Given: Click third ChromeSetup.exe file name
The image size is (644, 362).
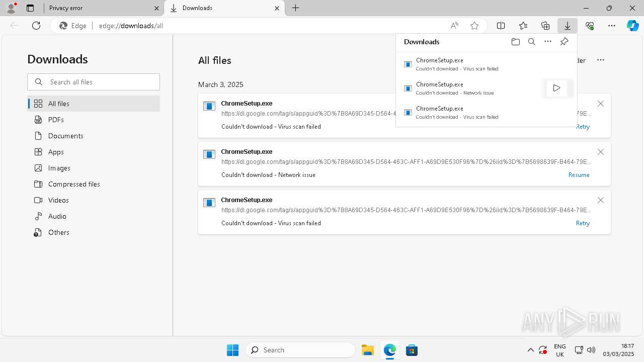Looking at the screenshot, I should (247, 200).
